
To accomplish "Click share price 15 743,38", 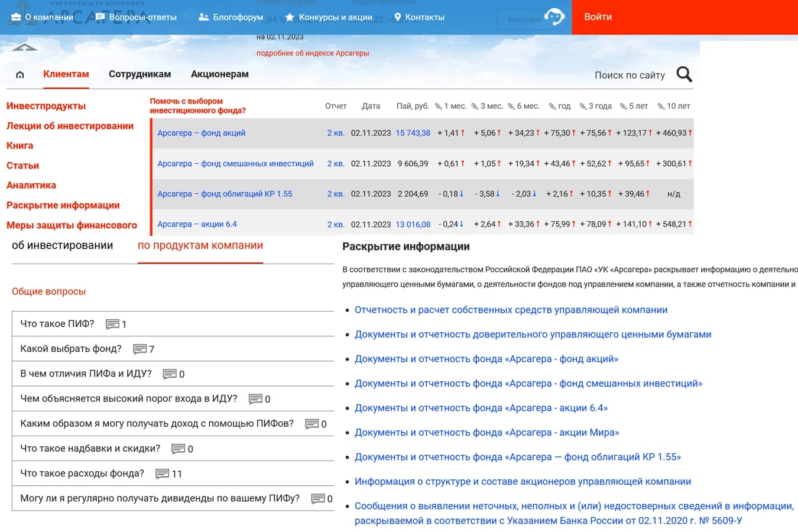I will (x=413, y=133).
